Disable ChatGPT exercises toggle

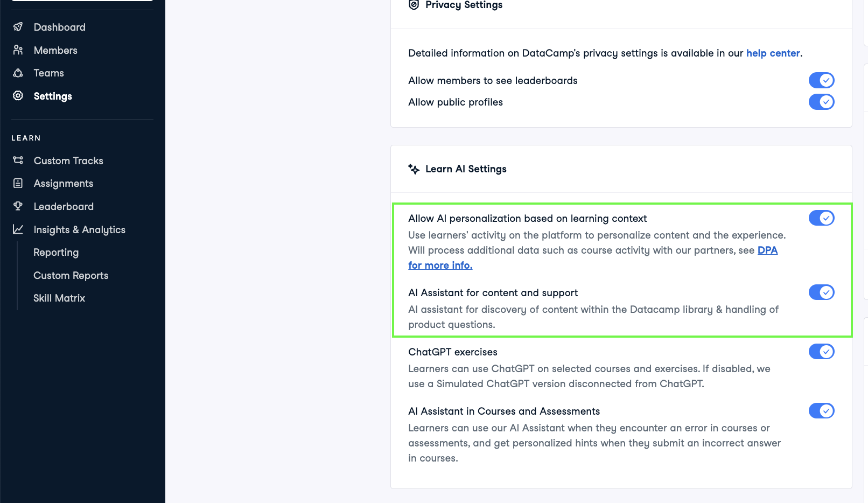coord(821,352)
